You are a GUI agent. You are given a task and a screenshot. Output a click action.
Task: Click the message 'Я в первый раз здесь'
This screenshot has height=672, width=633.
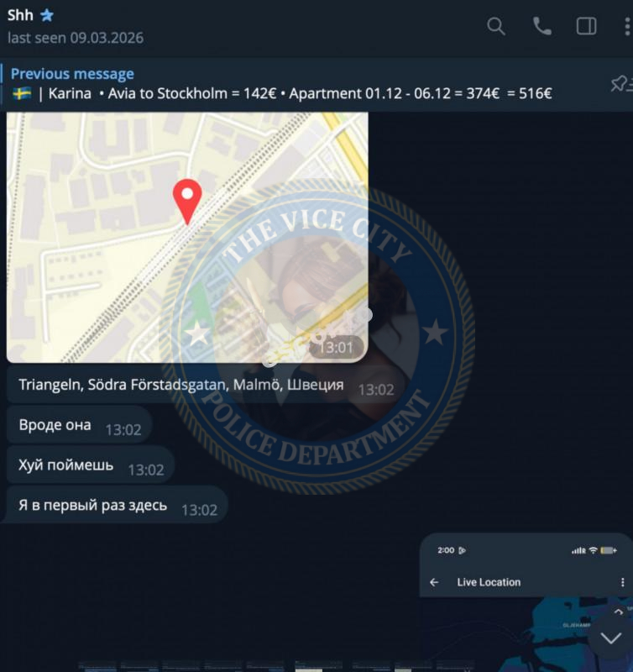92,506
